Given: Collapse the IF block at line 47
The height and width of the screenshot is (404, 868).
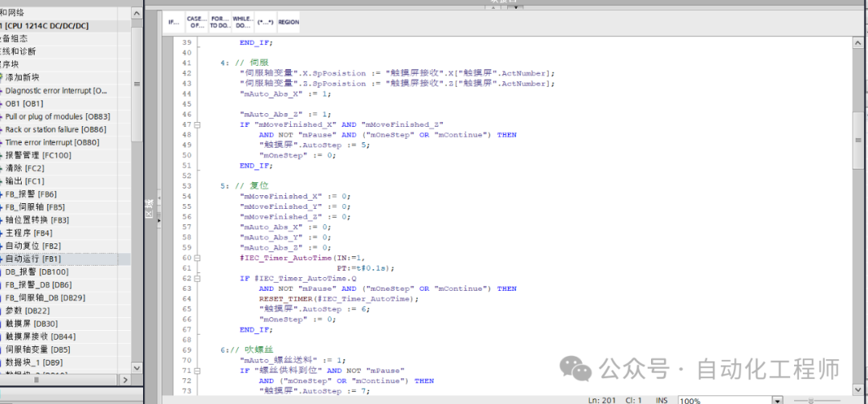Looking at the screenshot, I should point(197,124).
